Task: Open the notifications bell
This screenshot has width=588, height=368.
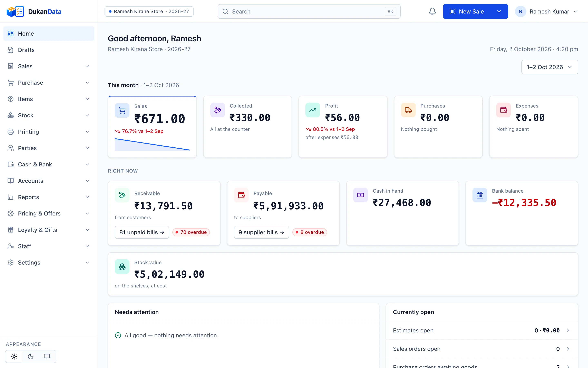Action: point(432,11)
